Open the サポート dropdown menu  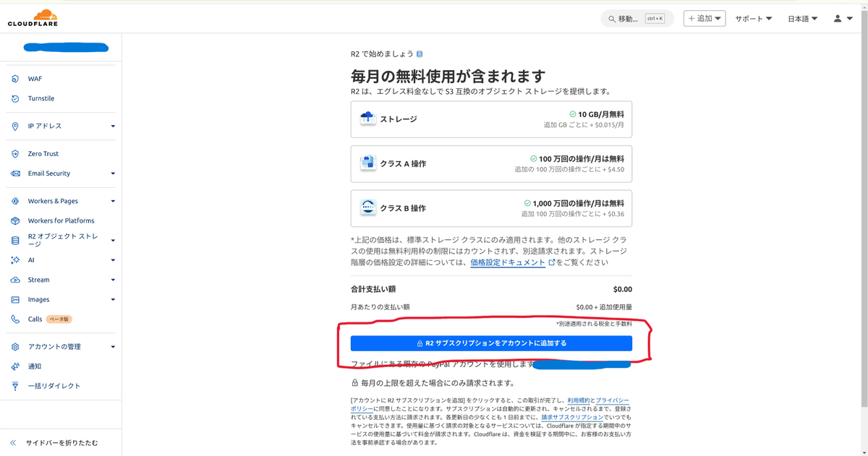pos(754,19)
